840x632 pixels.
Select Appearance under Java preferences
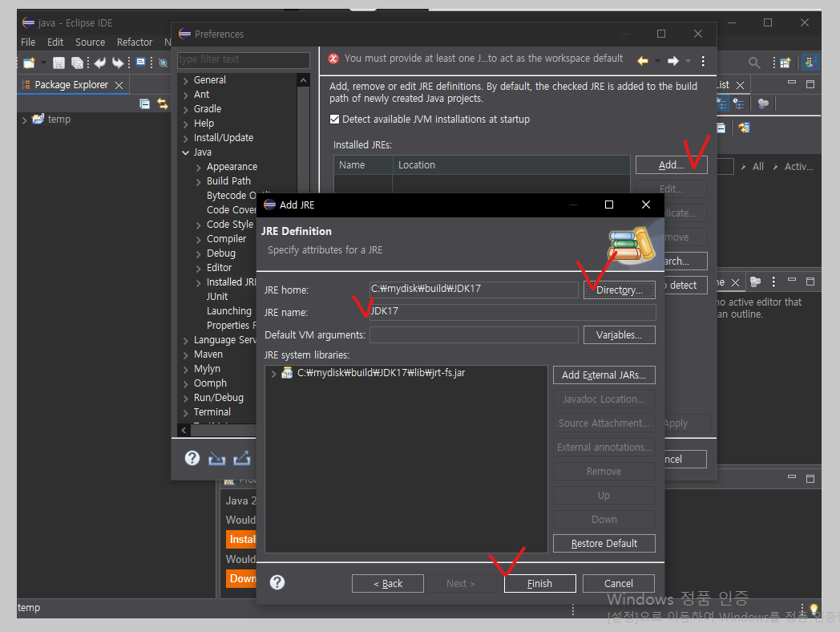(x=232, y=167)
